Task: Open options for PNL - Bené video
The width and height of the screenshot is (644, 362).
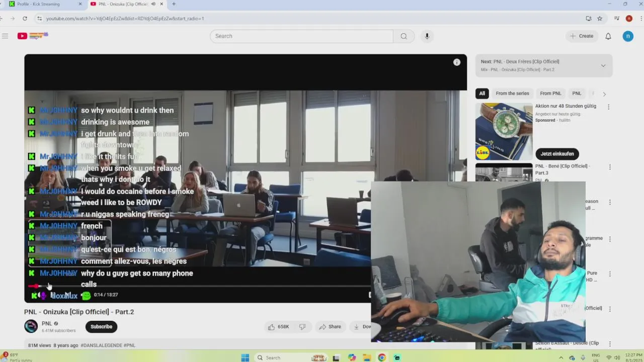Action: [x=610, y=167]
